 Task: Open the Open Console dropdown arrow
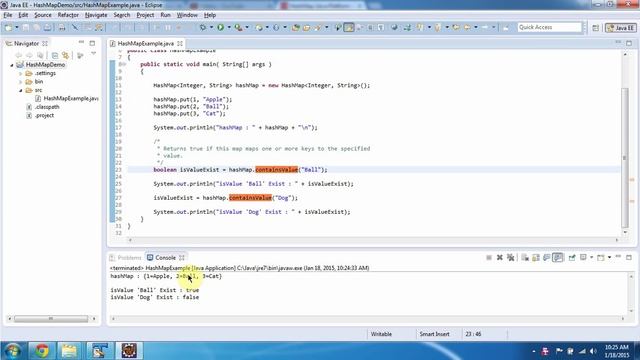tap(609, 258)
